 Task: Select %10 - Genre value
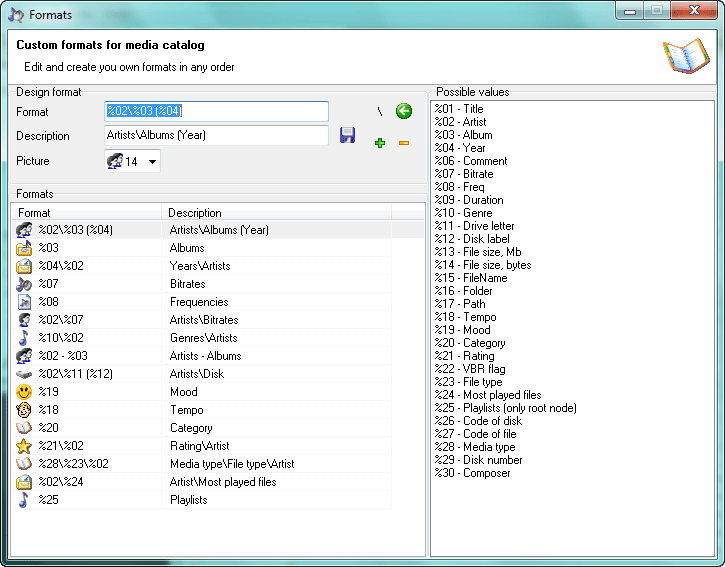pyautogui.click(x=463, y=213)
